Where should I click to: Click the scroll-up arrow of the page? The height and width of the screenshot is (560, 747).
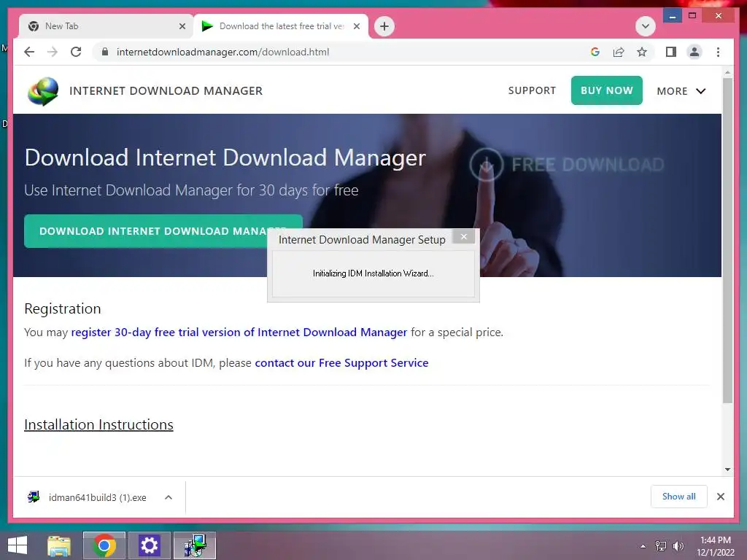click(x=727, y=72)
